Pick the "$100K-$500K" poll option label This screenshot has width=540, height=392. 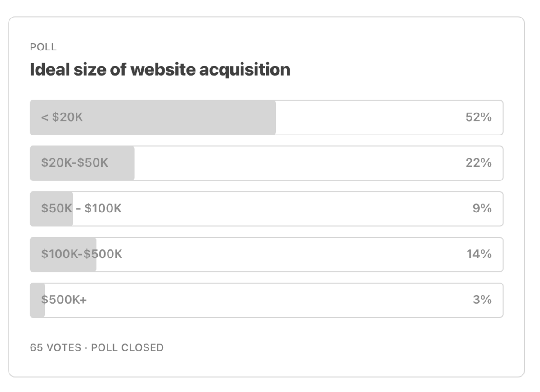pos(81,254)
